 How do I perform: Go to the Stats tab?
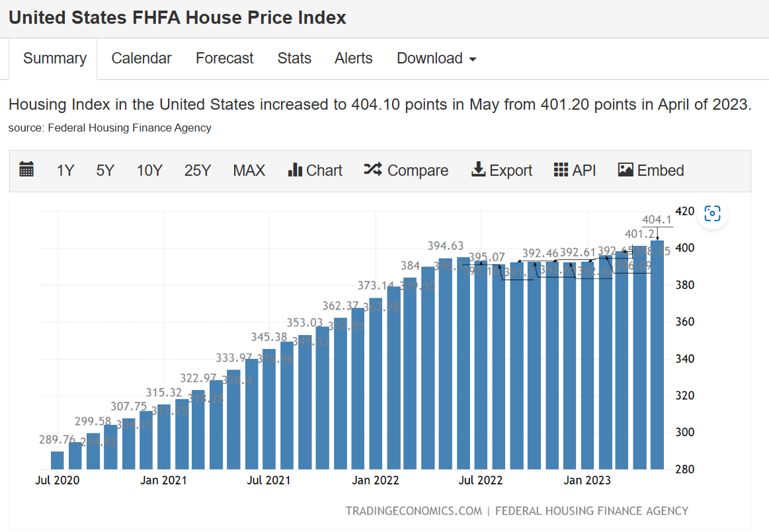pyautogui.click(x=294, y=58)
